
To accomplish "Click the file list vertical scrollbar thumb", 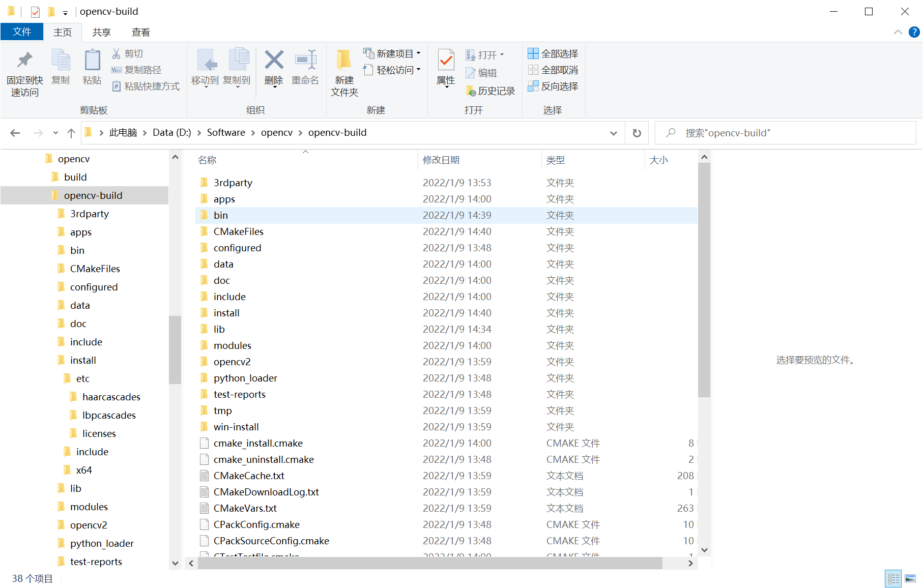I will pyautogui.click(x=704, y=280).
